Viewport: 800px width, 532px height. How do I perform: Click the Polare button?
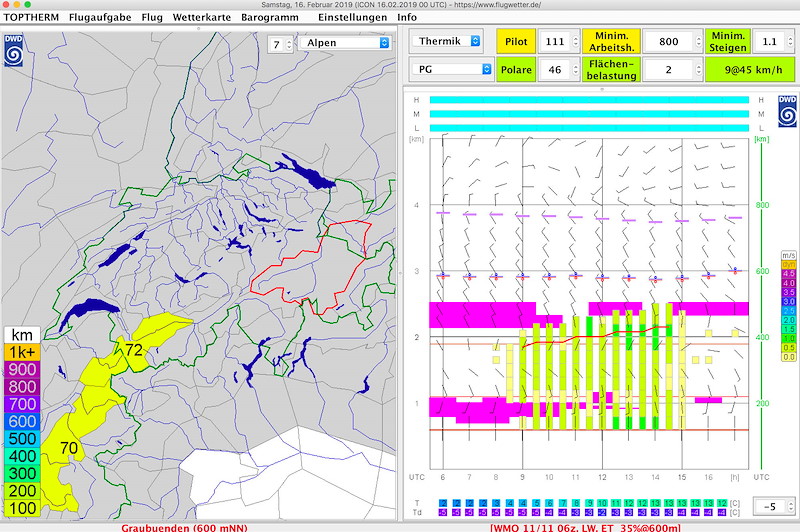pyautogui.click(x=516, y=69)
